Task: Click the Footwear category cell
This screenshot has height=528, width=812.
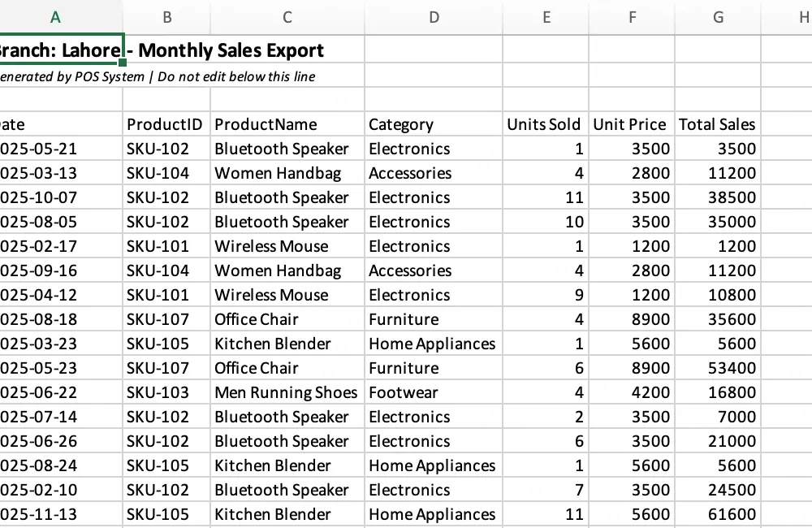Action: click(434, 392)
